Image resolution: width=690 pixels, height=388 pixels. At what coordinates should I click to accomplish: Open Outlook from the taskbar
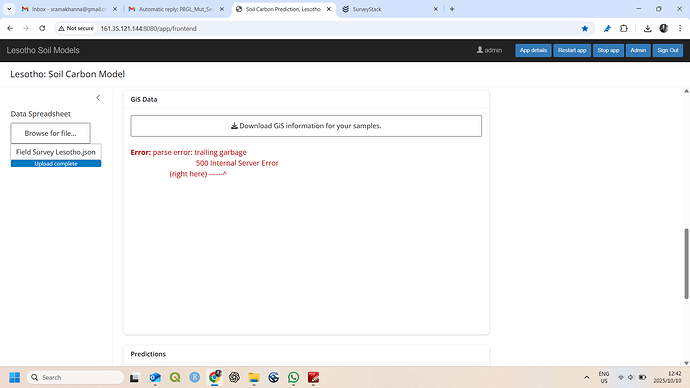click(155, 377)
